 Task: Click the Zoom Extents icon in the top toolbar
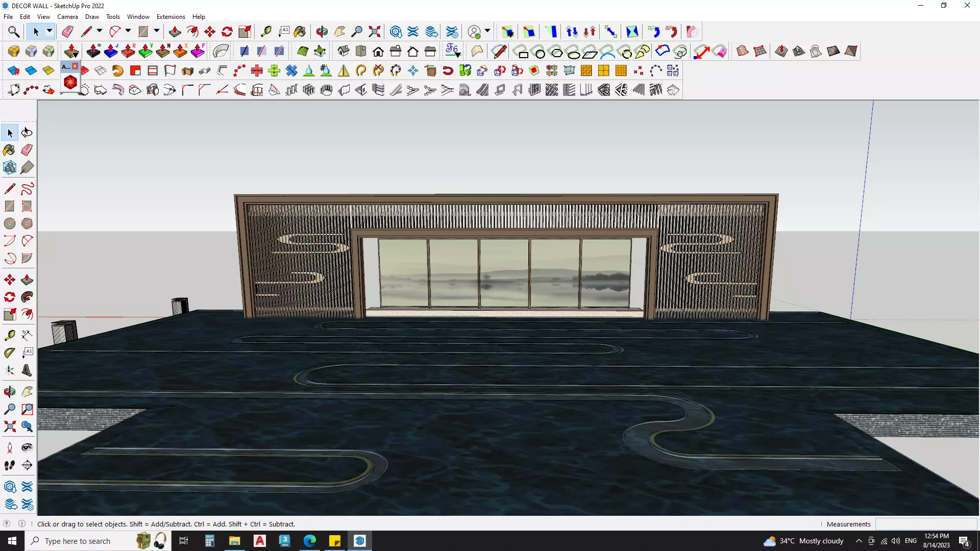click(x=375, y=32)
